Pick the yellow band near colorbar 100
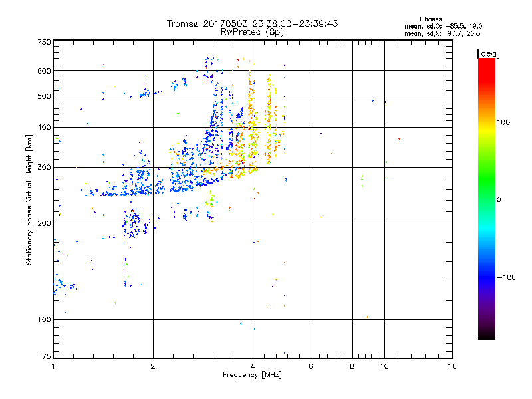This screenshot has width=532, height=399. pos(486,122)
